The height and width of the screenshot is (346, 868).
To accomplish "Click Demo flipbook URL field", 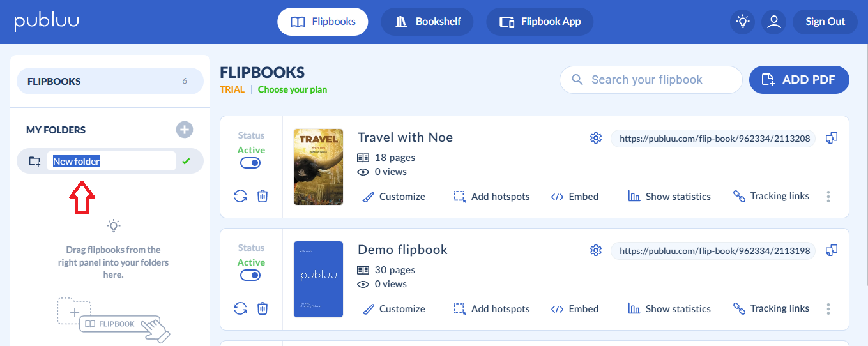I will tap(713, 251).
